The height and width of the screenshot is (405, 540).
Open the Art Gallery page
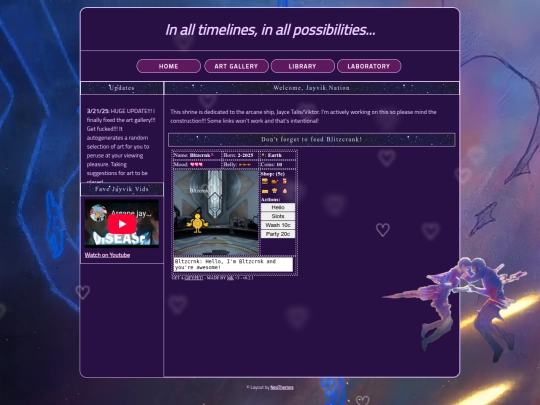point(236,66)
